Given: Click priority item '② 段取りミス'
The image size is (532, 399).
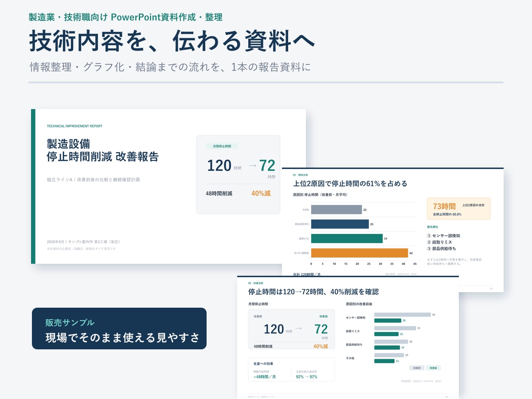Looking at the screenshot, I should [439, 242].
